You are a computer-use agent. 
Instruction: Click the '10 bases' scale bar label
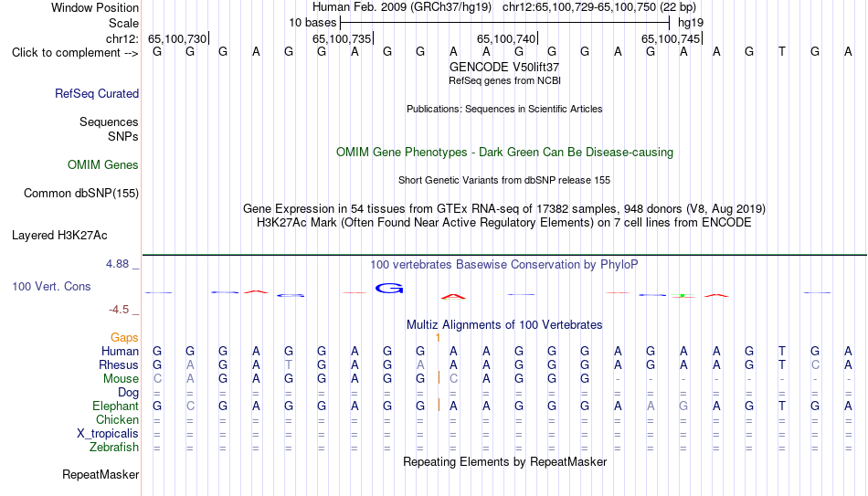point(312,23)
